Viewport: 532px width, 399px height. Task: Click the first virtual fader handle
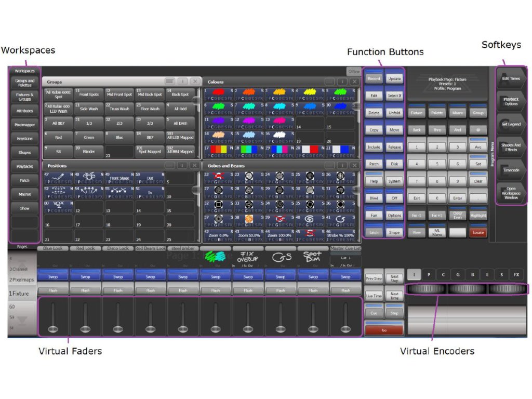53,328
